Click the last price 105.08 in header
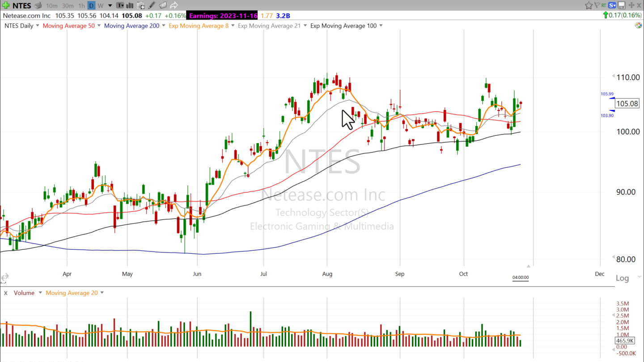This screenshot has height=362, width=644. pyautogui.click(x=132, y=16)
